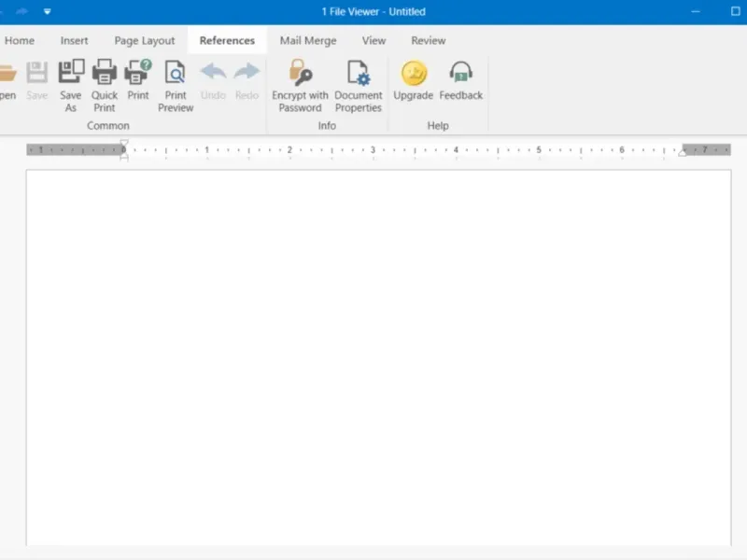
Task: Start a Quick Print
Action: tap(105, 86)
